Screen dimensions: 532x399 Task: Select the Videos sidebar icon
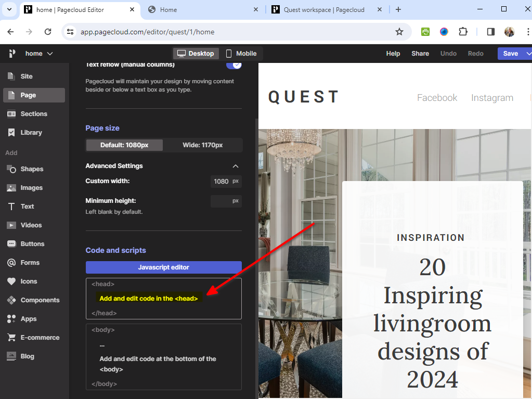point(11,225)
